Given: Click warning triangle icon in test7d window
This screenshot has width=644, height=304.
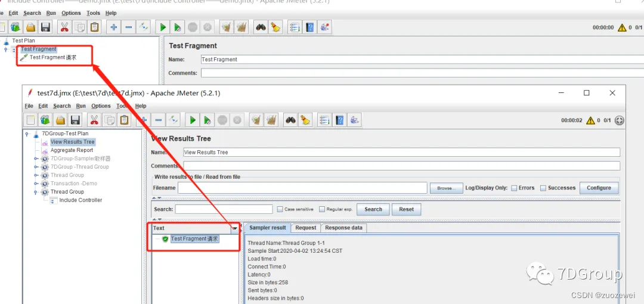Looking at the screenshot, I should [590, 120].
